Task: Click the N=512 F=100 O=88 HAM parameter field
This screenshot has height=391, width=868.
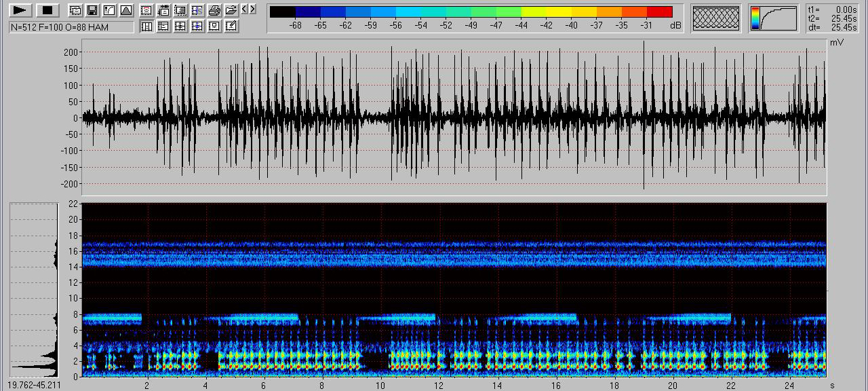Action: coord(71,27)
